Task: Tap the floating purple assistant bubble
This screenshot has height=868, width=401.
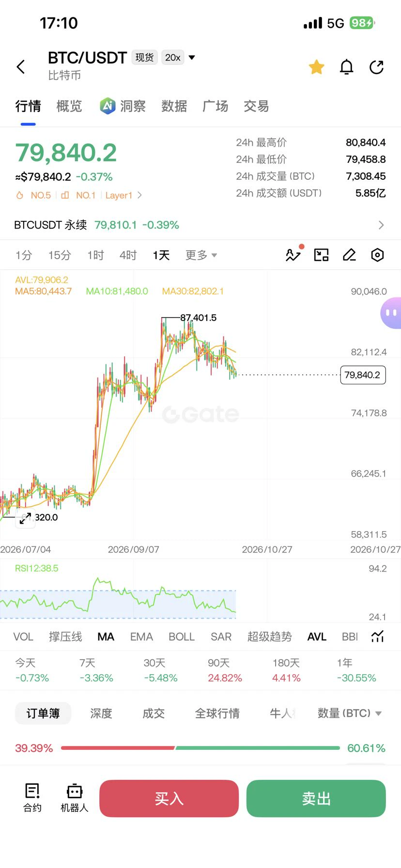Action: (391, 313)
